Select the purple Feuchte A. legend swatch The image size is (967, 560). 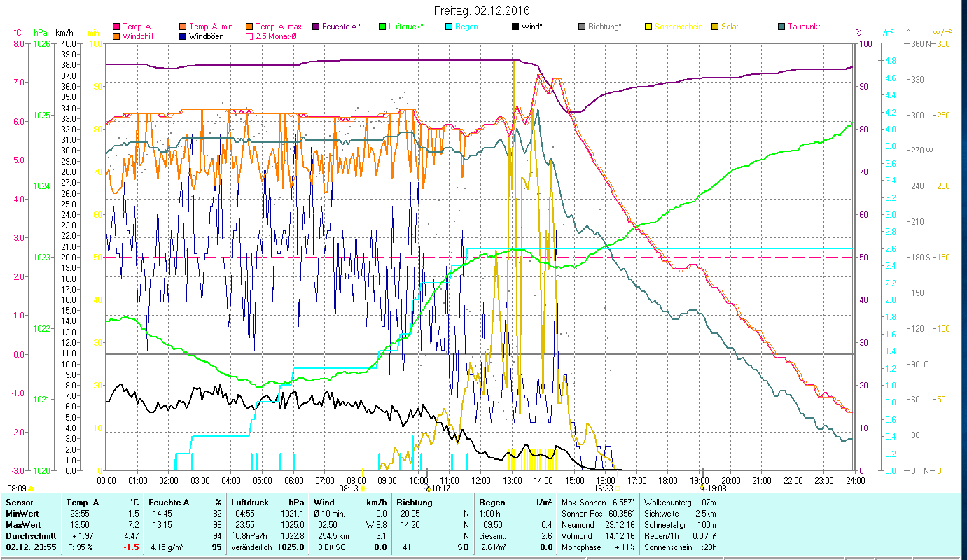[x=316, y=27]
